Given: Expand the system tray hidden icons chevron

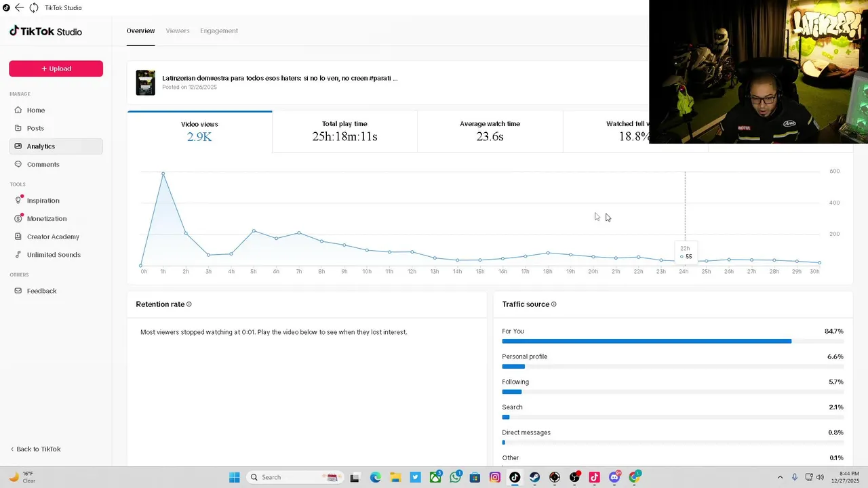Looking at the screenshot, I should (x=780, y=477).
